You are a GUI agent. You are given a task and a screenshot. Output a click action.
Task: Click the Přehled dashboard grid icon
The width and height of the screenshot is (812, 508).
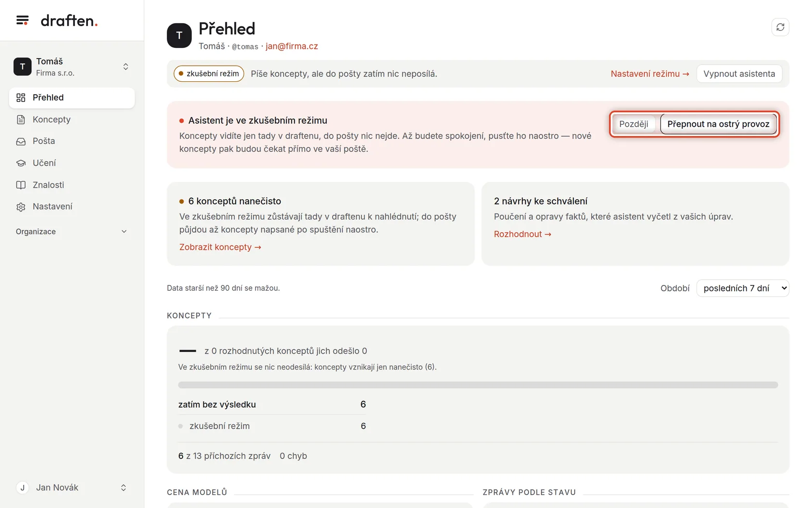[x=21, y=98]
